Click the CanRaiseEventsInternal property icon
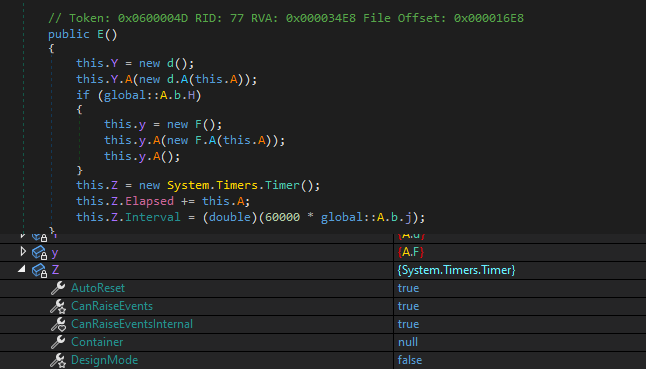The height and width of the screenshot is (369, 646). pos(58,324)
